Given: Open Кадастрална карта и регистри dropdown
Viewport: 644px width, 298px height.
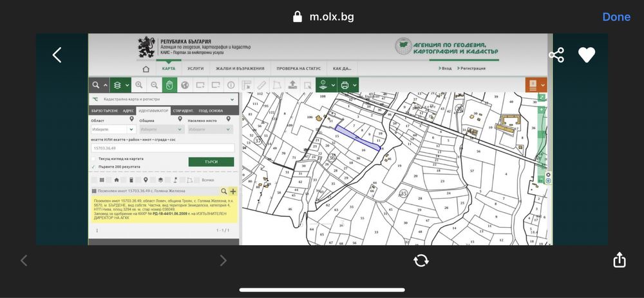Looking at the screenshot, I should point(164,99).
